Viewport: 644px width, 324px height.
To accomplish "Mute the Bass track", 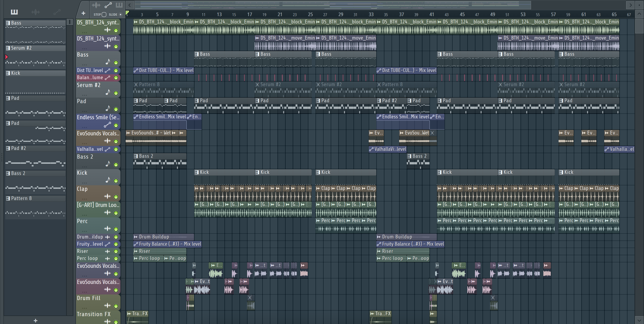I will 116,63.
